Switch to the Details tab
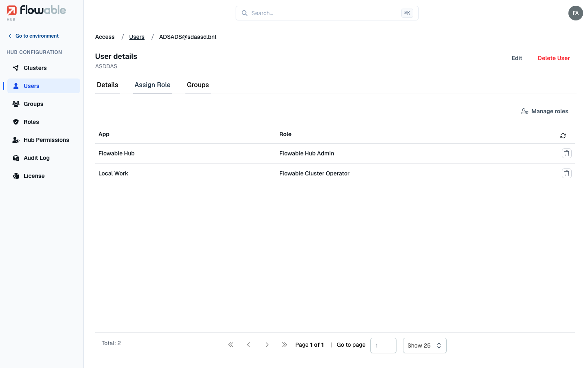 (107, 85)
